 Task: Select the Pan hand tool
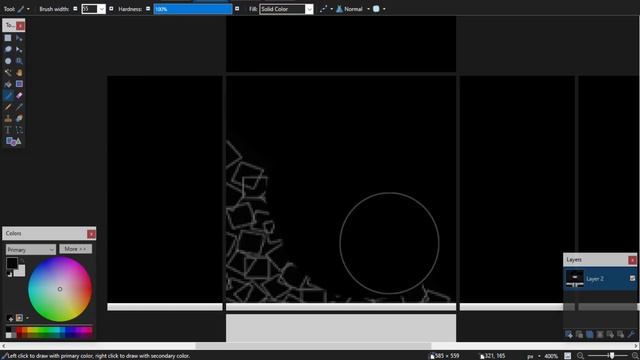[19, 73]
